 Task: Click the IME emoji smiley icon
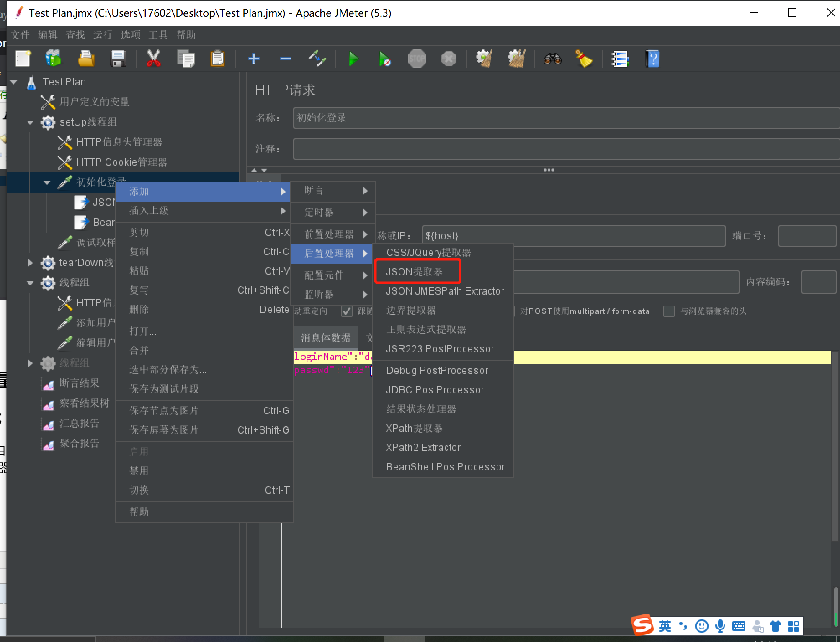702,626
